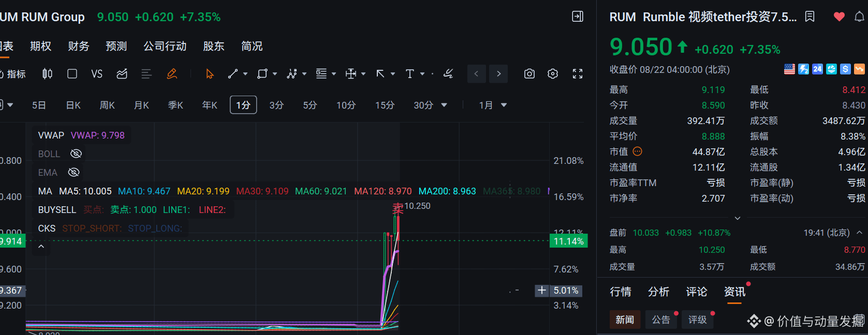The height and width of the screenshot is (335, 868).
Task: Click the note bookmark icon beside RUM title
Action: point(810,17)
